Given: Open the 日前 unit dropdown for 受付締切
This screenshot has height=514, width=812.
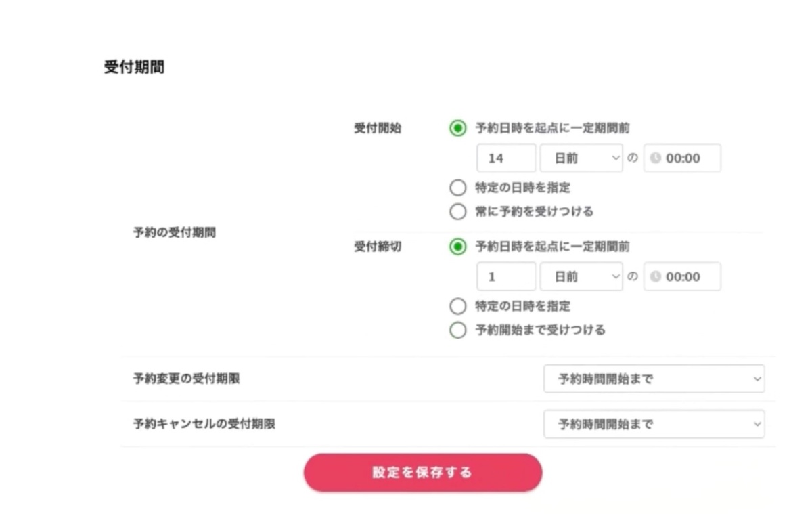Looking at the screenshot, I should point(581,277).
